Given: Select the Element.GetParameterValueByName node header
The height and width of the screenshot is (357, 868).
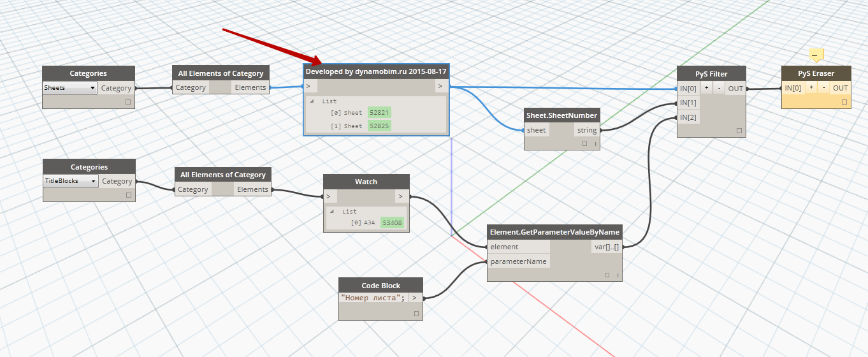Looking at the screenshot, I should 554,232.
